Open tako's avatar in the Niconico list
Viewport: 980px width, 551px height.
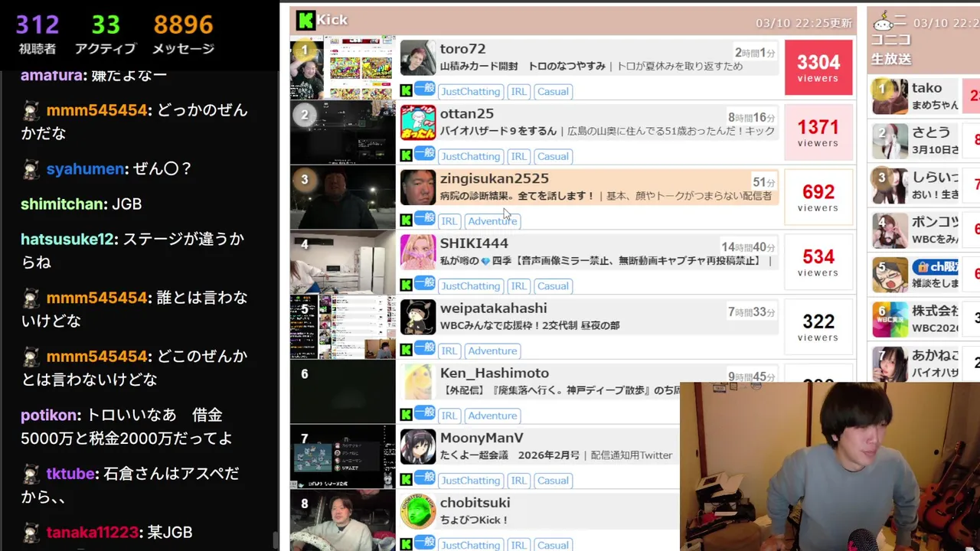[x=890, y=97]
